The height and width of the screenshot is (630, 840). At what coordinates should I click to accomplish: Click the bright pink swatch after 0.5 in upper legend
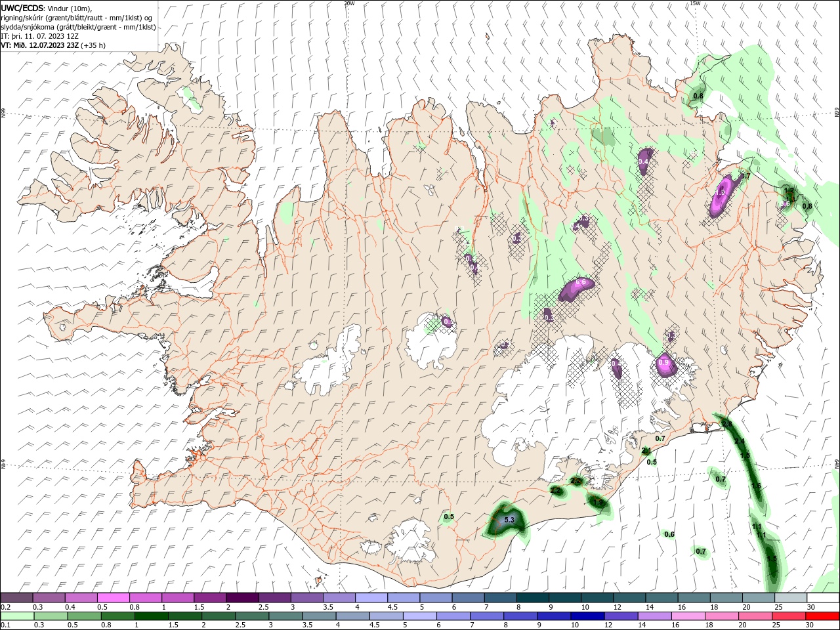click(113, 598)
